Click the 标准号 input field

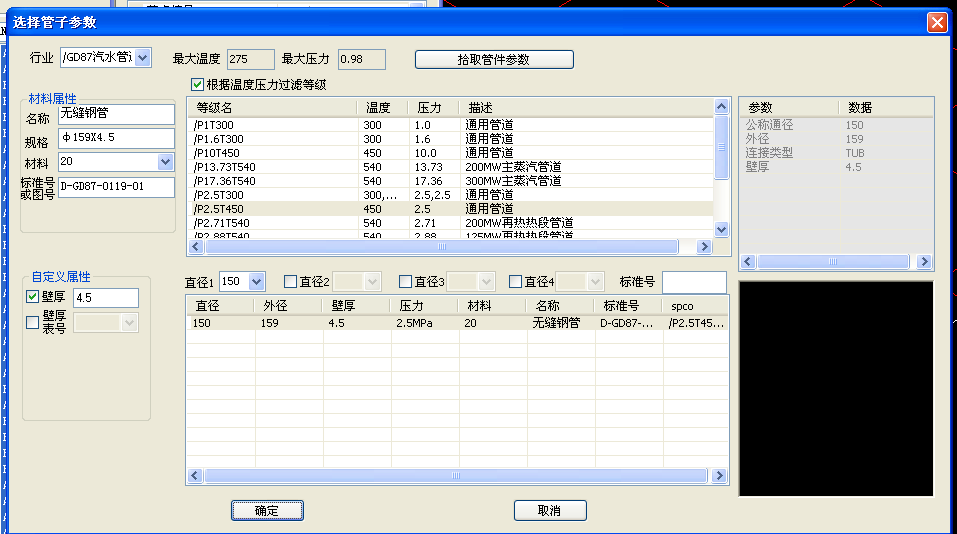coord(693,283)
